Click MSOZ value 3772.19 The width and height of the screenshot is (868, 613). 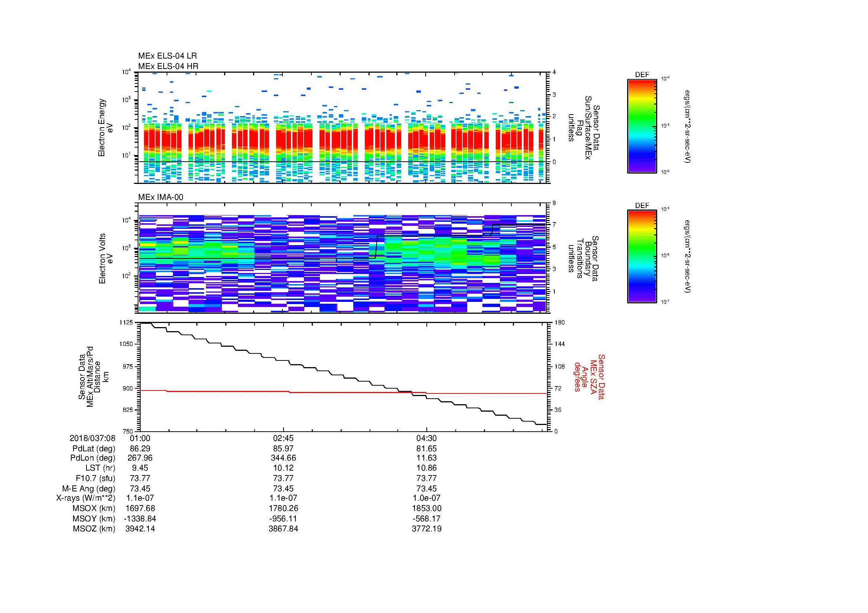pyautogui.click(x=426, y=529)
